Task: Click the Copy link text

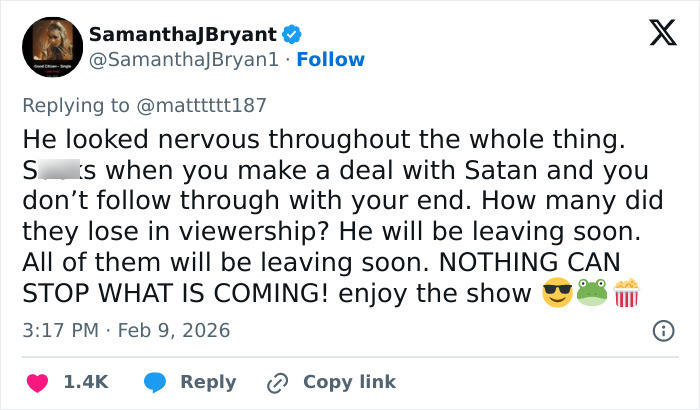Action: coord(349,382)
